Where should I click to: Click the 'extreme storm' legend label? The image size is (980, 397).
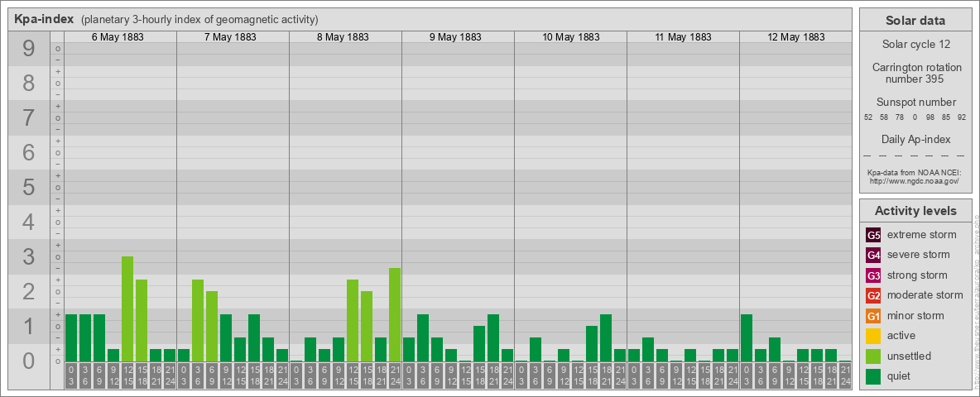[921, 235]
